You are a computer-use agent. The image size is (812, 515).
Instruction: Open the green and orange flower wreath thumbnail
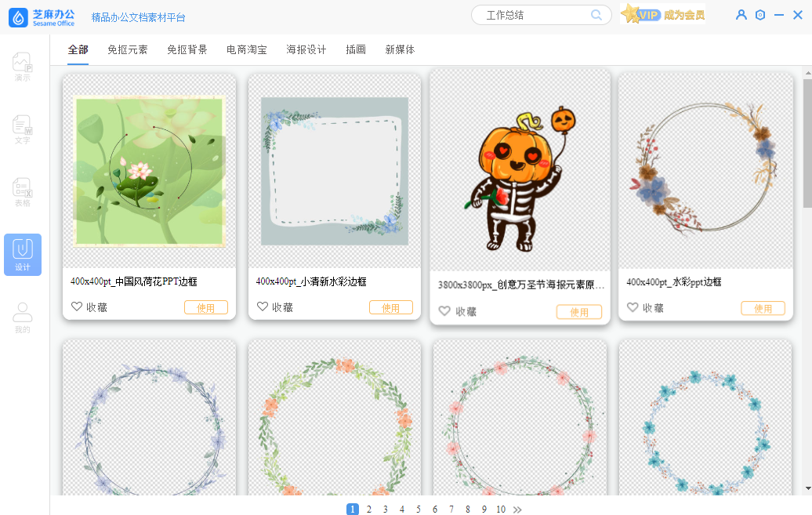pos(335,418)
